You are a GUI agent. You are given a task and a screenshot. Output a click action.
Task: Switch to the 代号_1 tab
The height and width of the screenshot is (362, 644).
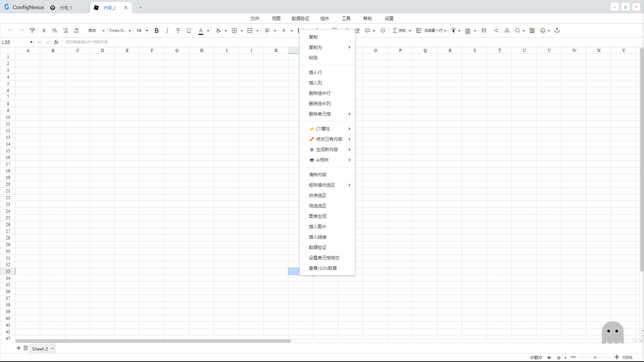66,7
